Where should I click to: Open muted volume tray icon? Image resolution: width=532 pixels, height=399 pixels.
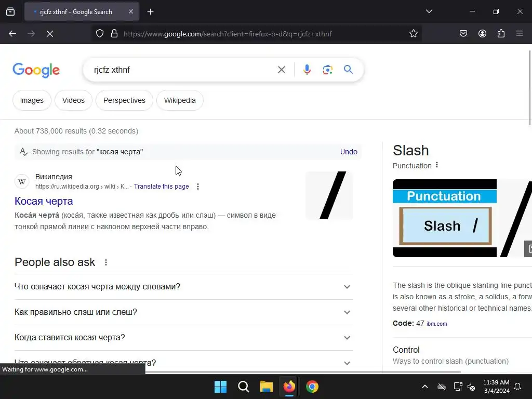point(471,387)
